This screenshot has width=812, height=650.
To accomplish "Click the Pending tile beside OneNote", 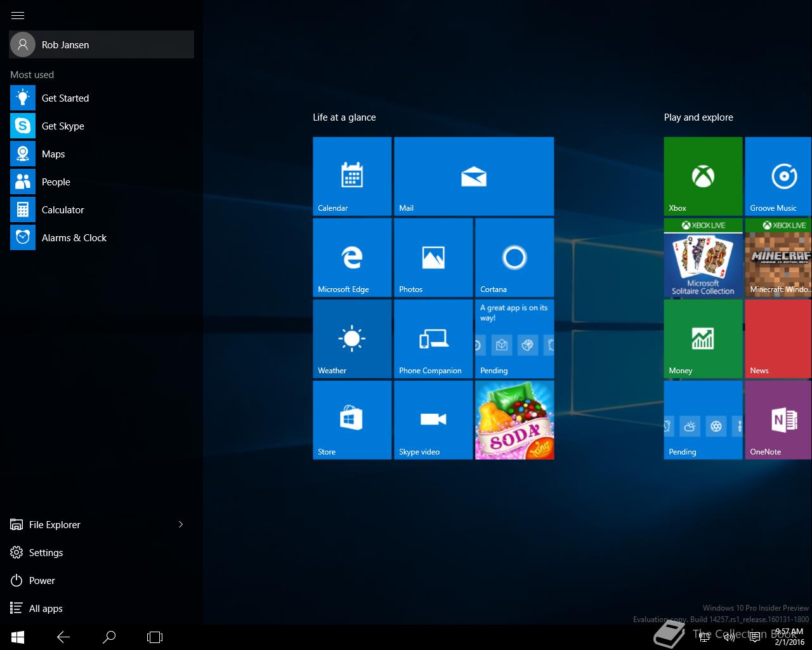I will pyautogui.click(x=703, y=420).
